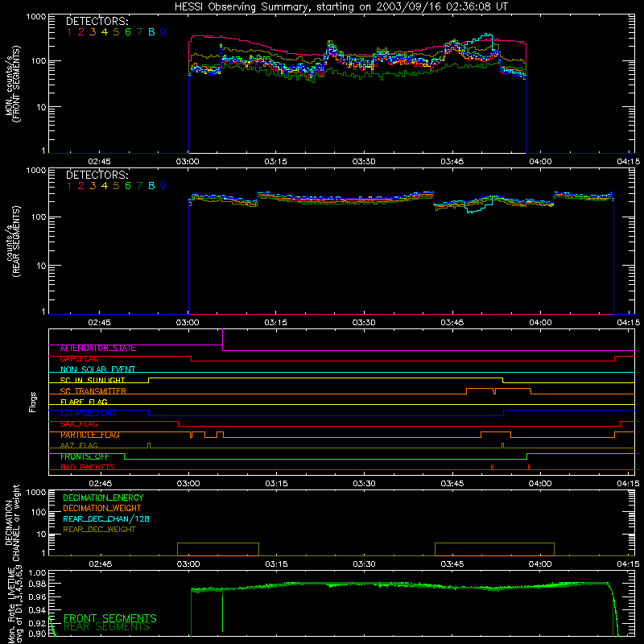Select the DETECTORS label in front segments plot

[x=97, y=22]
